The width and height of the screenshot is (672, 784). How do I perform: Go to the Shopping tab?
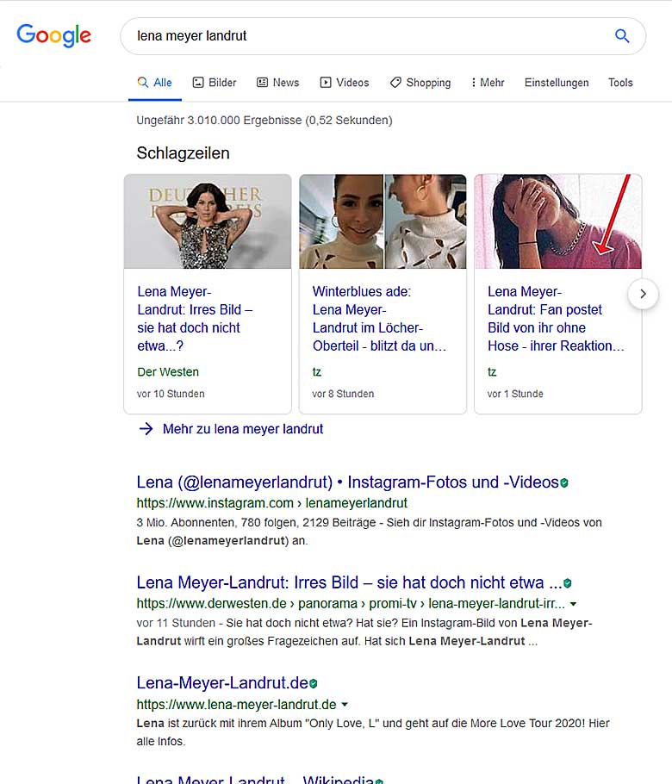420,83
